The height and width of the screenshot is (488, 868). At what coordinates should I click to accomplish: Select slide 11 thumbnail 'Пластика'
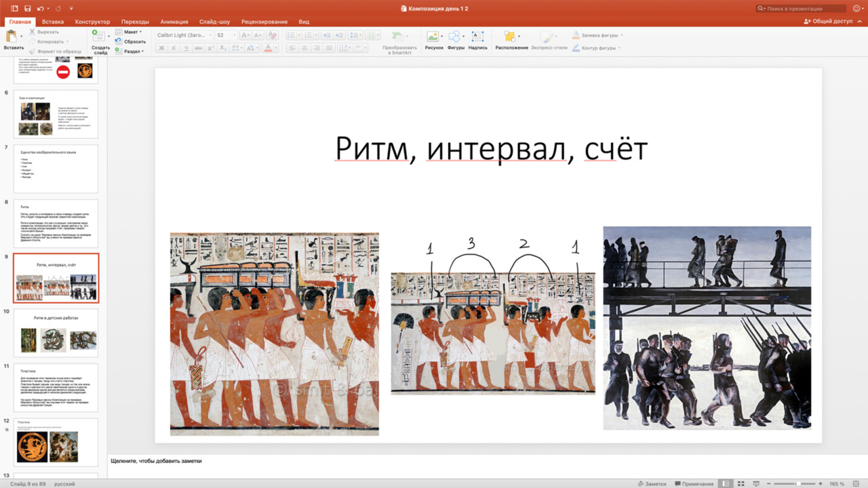click(56, 388)
